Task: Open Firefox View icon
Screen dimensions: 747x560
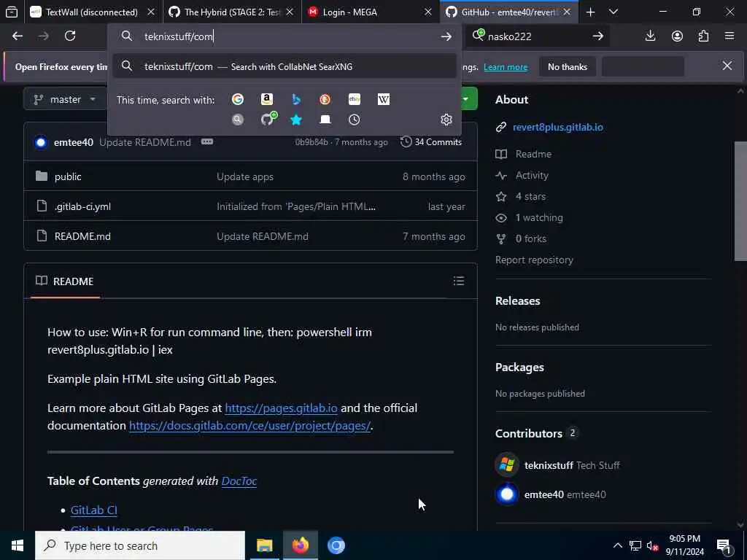Action: point(12,12)
